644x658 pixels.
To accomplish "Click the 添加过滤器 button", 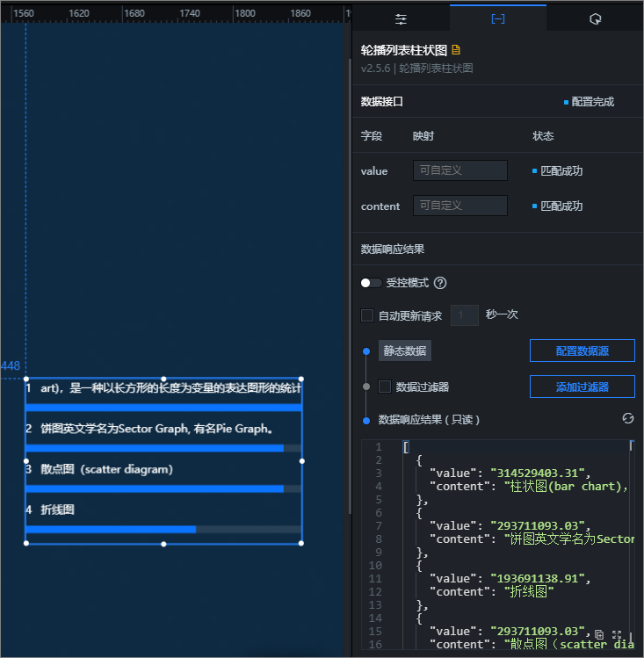I will (582, 387).
